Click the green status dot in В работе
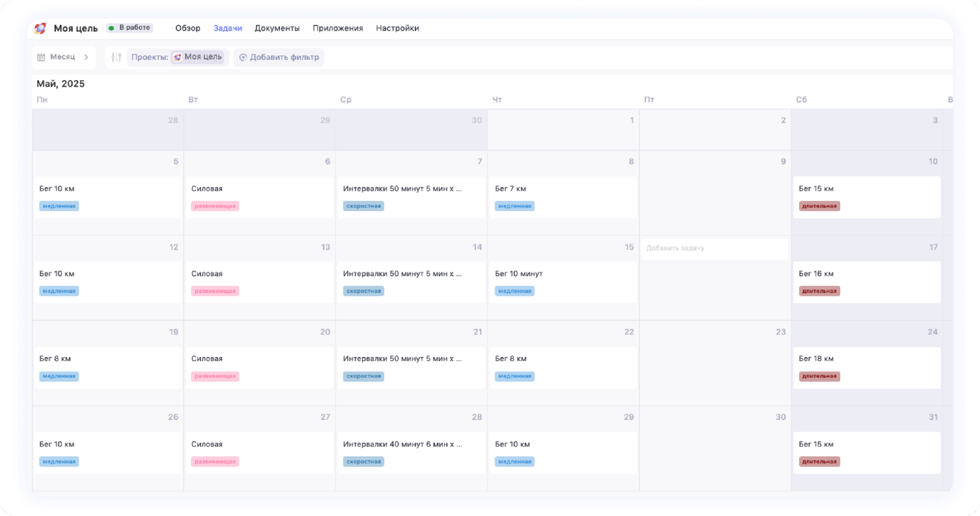 click(x=112, y=28)
